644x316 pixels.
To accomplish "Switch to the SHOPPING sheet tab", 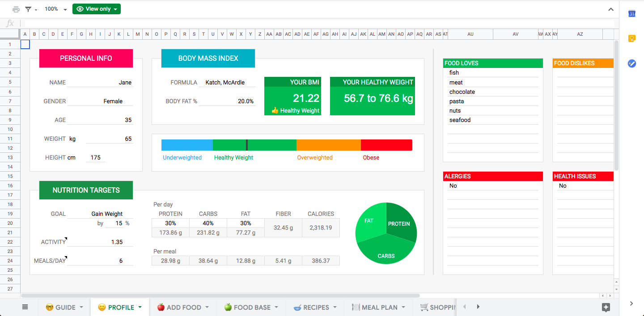I will [438, 307].
